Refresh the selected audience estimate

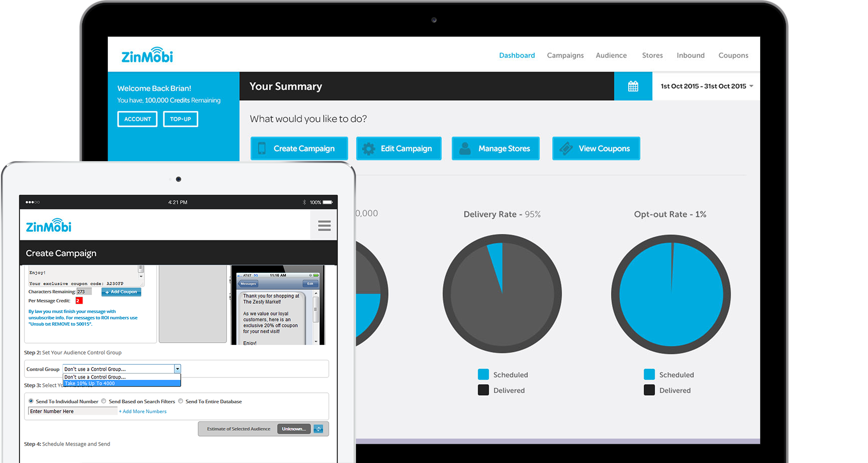tap(318, 429)
